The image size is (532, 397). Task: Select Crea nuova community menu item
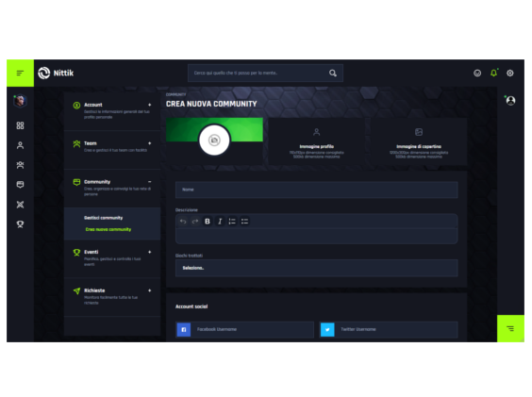108,229
